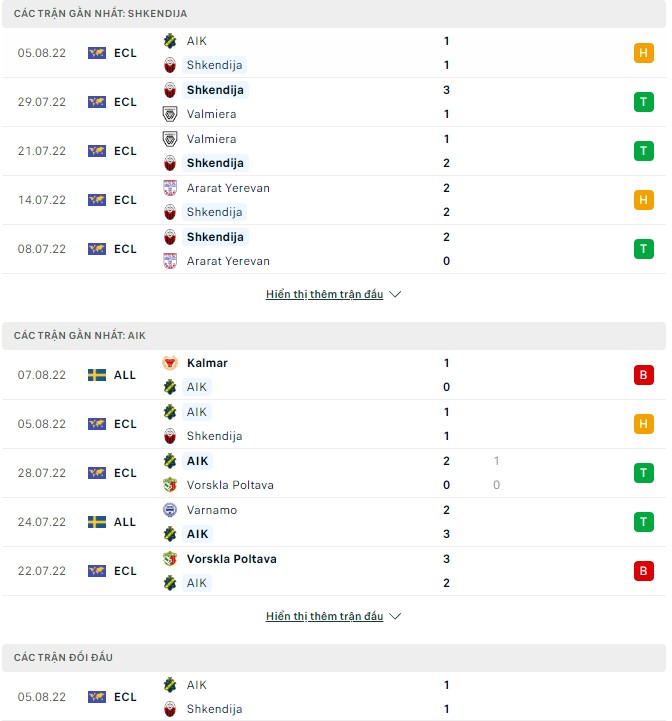Click the Valmiera crest in the 21.07.22 match
This screenshot has height=721, width=672.
pyautogui.click(x=170, y=139)
